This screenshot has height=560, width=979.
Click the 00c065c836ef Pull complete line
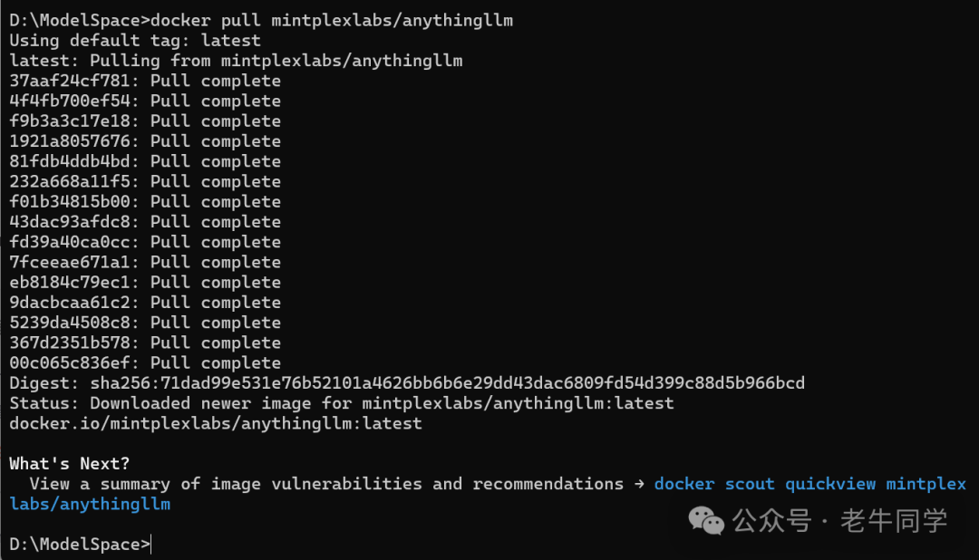tap(145, 362)
